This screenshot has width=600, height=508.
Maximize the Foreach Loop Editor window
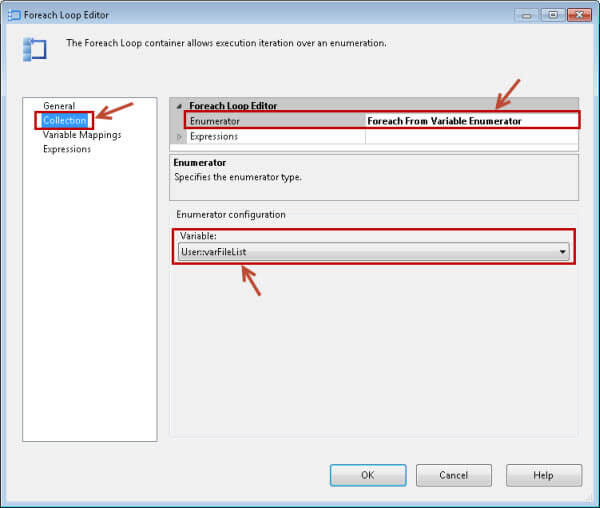click(553, 15)
